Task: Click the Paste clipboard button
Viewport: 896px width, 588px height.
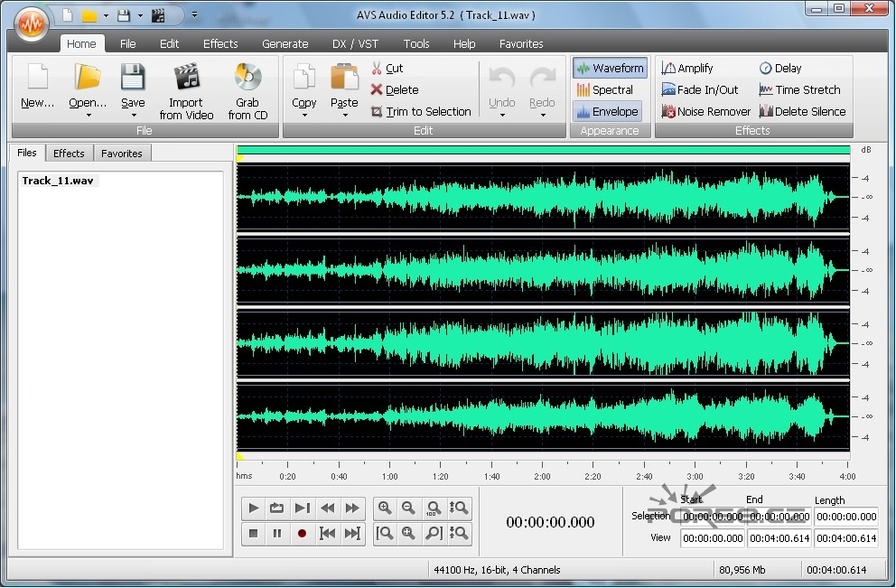Action: click(344, 85)
